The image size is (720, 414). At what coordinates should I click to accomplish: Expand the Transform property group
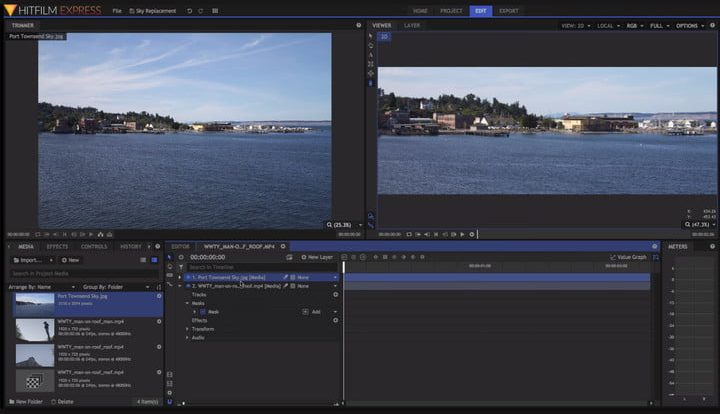click(187, 328)
